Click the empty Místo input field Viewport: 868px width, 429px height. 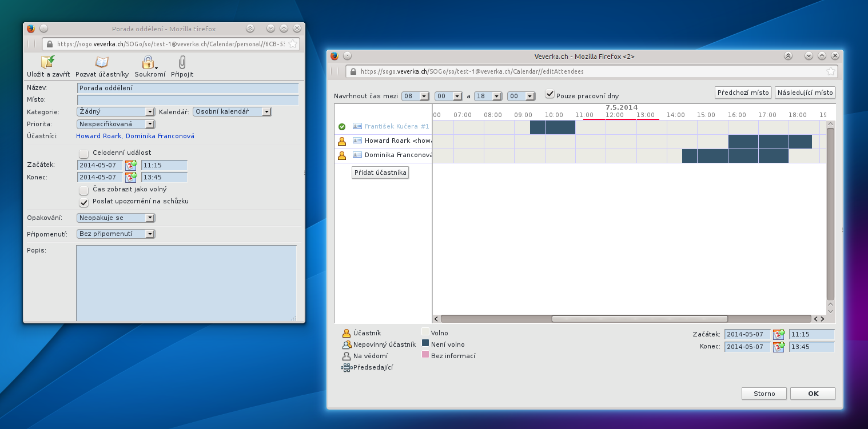[x=188, y=101]
